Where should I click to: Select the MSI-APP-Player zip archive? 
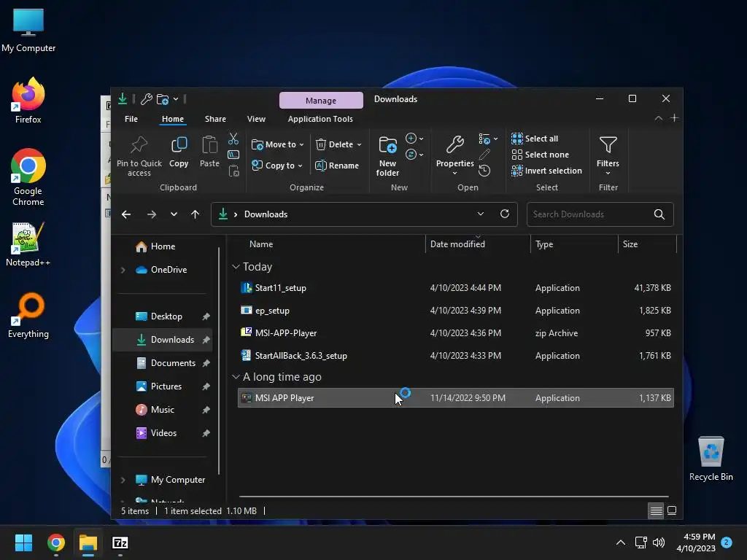pos(455,333)
